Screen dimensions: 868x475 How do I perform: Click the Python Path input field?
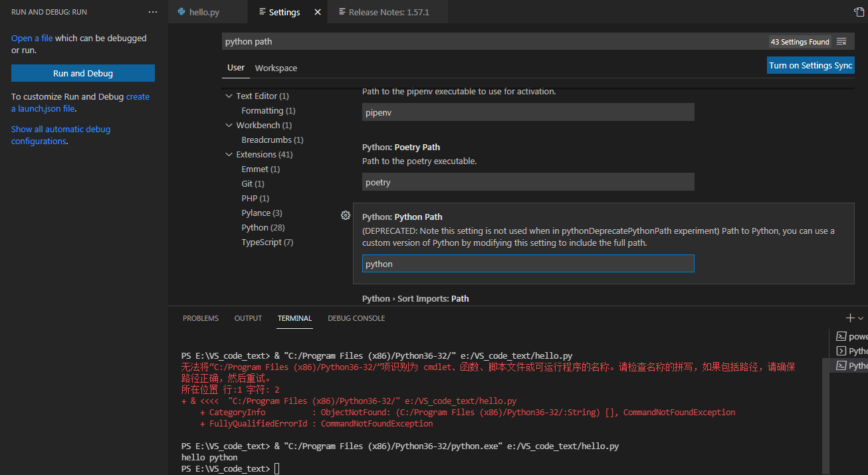tap(528, 264)
